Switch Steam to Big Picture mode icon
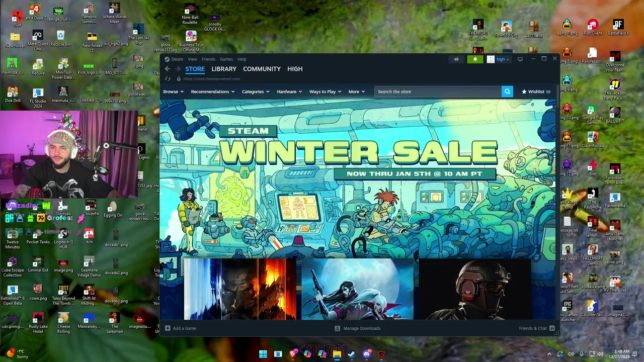This screenshot has width=644, height=362. pyautogui.click(x=520, y=59)
